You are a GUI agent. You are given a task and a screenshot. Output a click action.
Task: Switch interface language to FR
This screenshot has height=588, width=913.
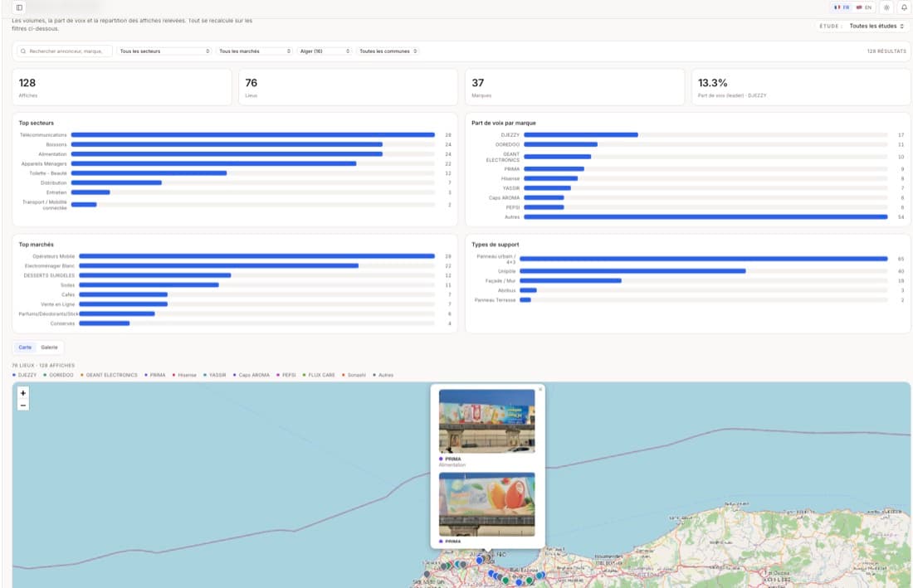point(842,7)
